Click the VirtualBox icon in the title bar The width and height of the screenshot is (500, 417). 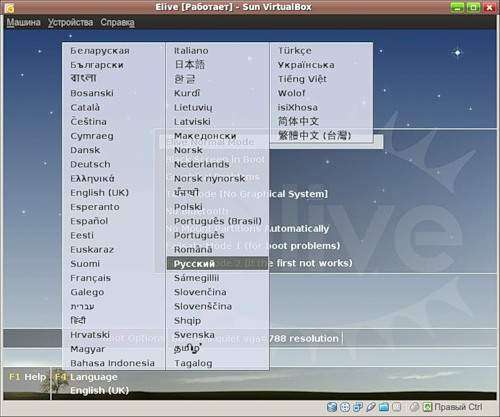(9, 7)
